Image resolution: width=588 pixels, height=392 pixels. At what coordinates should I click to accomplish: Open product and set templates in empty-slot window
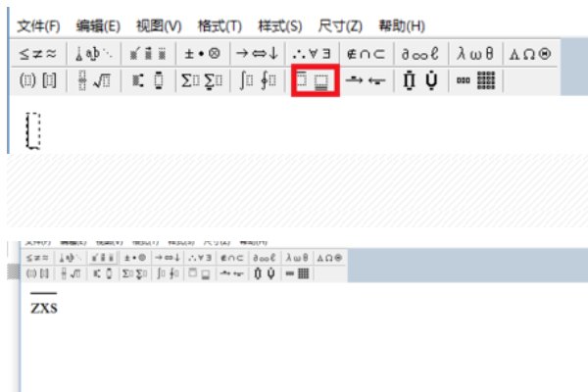coord(420,80)
